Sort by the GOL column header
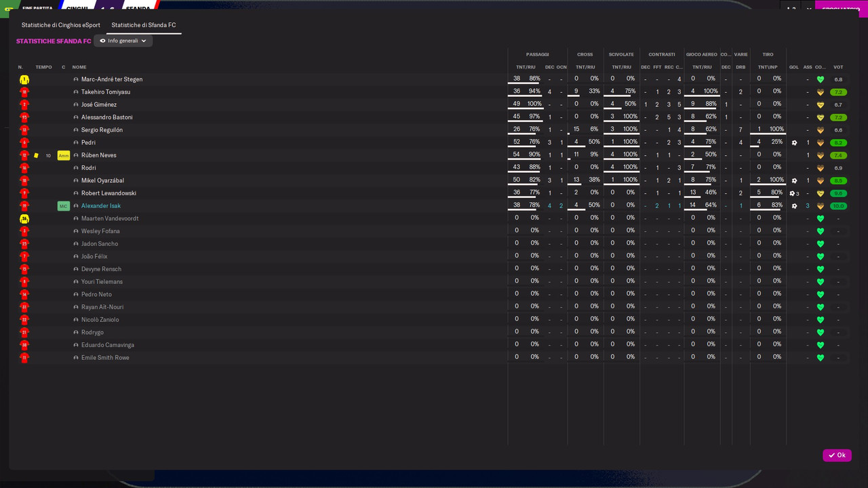The image size is (868, 488). (x=794, y=67)
